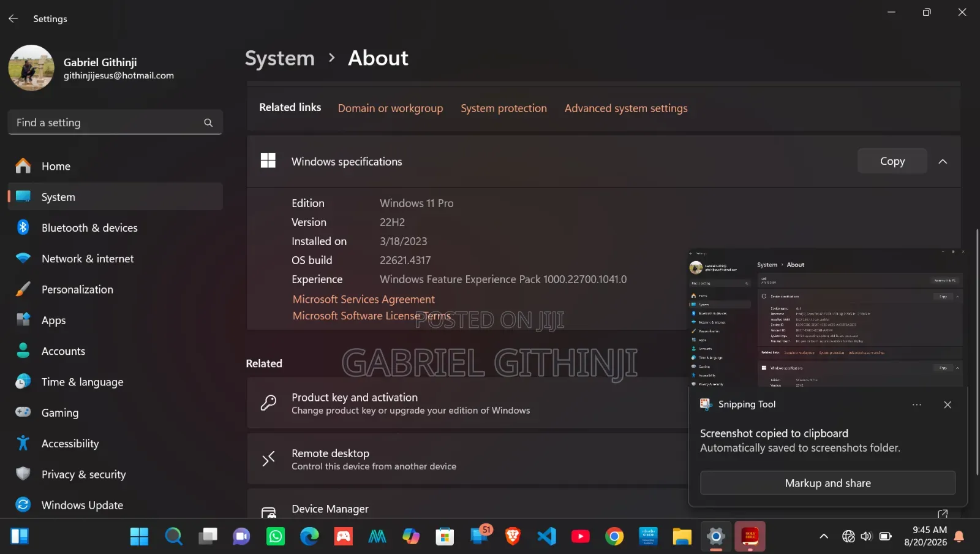Image resolution: width=980 pixels, height=554 pixels.
Task: Open taskbar Search
Action: [174, 537]
